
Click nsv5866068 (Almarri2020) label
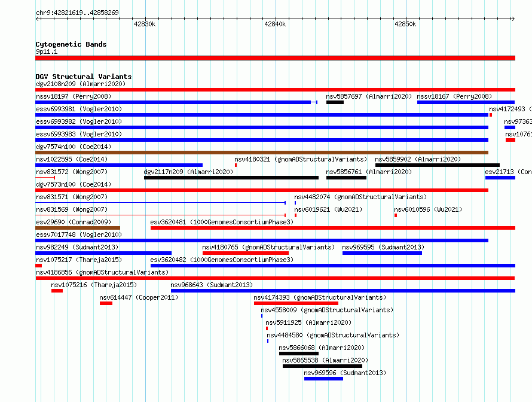coord(322,348)
